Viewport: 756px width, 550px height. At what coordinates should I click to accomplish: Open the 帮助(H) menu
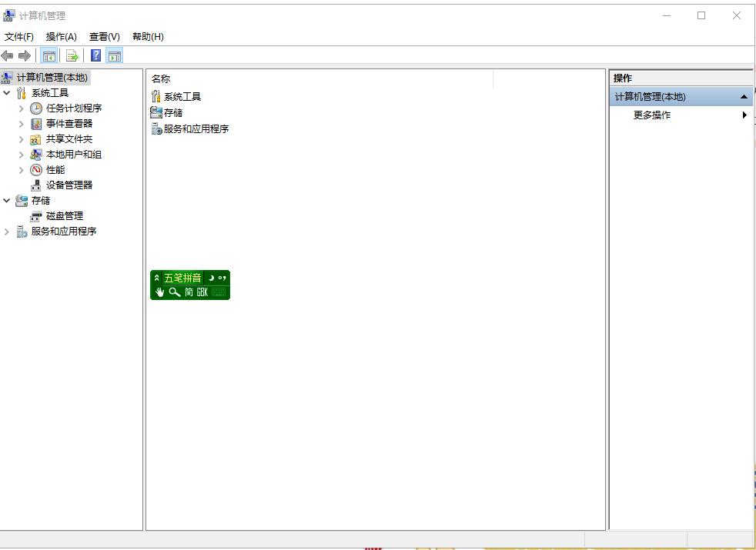(x=148, y=37)
